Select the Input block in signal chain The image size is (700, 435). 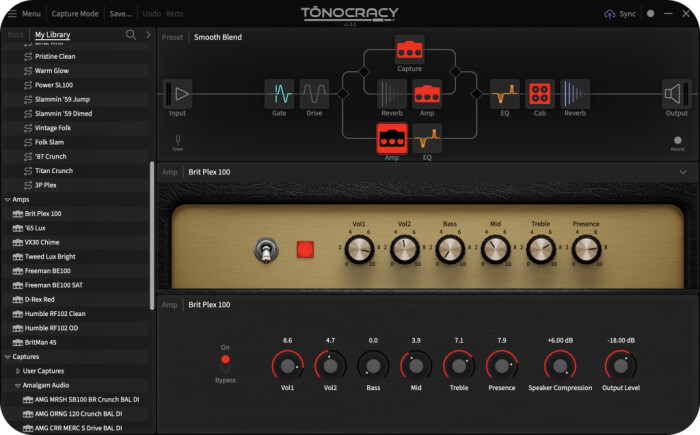pos(178,94)
